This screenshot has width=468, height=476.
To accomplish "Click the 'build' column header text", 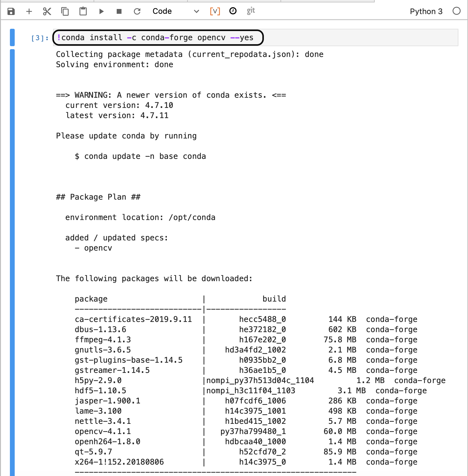I will tap(274, 299).
